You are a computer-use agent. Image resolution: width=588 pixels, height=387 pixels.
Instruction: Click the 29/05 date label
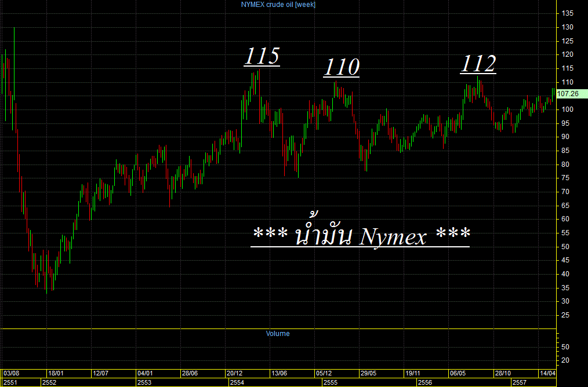[x=368, y=374]
